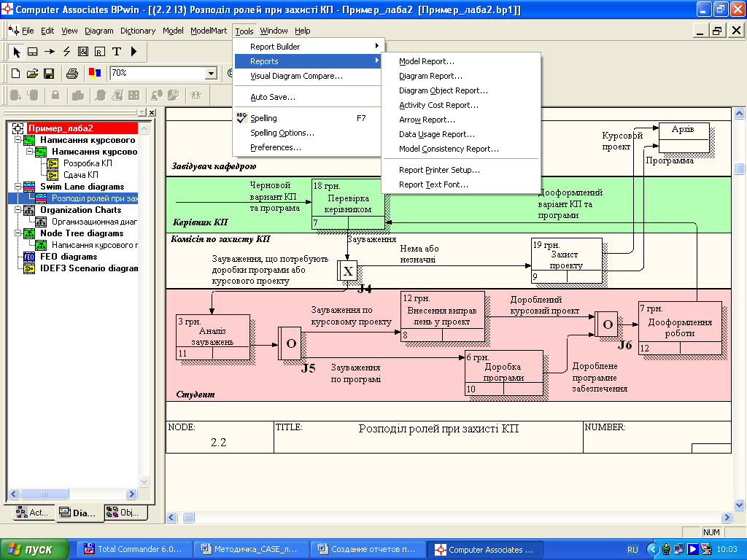Choose Arrow Report…
This screenshot has width=747, height=560.
pos(427,120)
